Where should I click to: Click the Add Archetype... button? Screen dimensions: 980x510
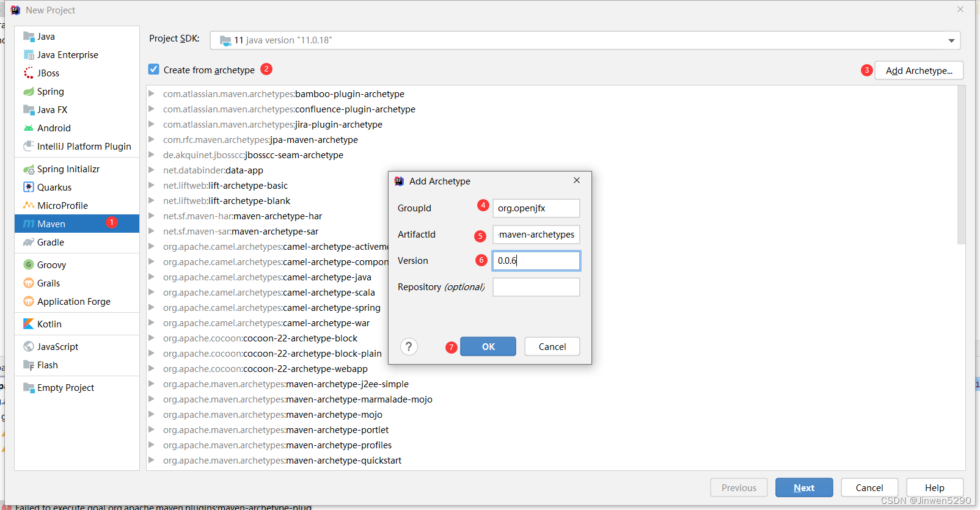coord(919,71)
